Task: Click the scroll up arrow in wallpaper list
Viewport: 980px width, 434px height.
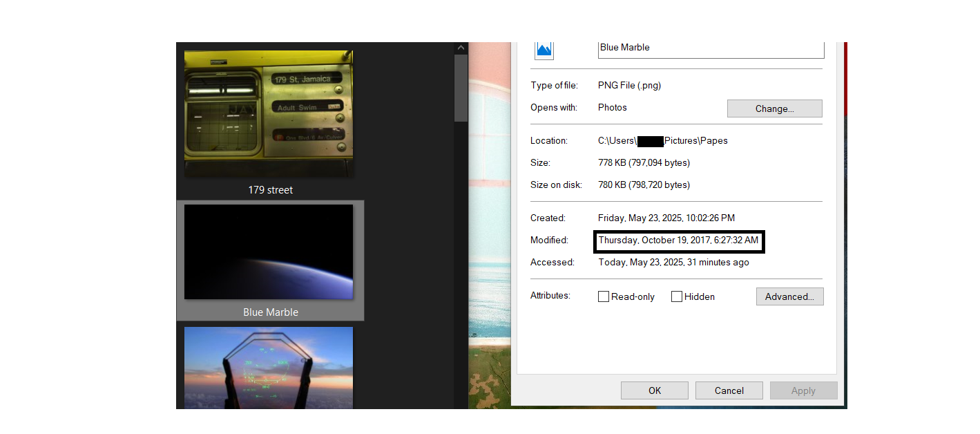Action: click(x=461, y=48)
